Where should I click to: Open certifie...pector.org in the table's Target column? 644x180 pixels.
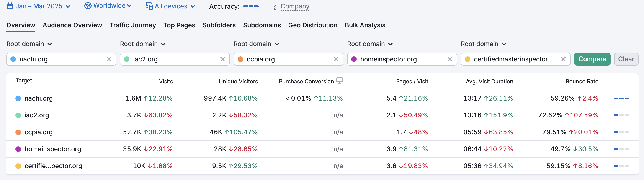(x=53, y=166)
